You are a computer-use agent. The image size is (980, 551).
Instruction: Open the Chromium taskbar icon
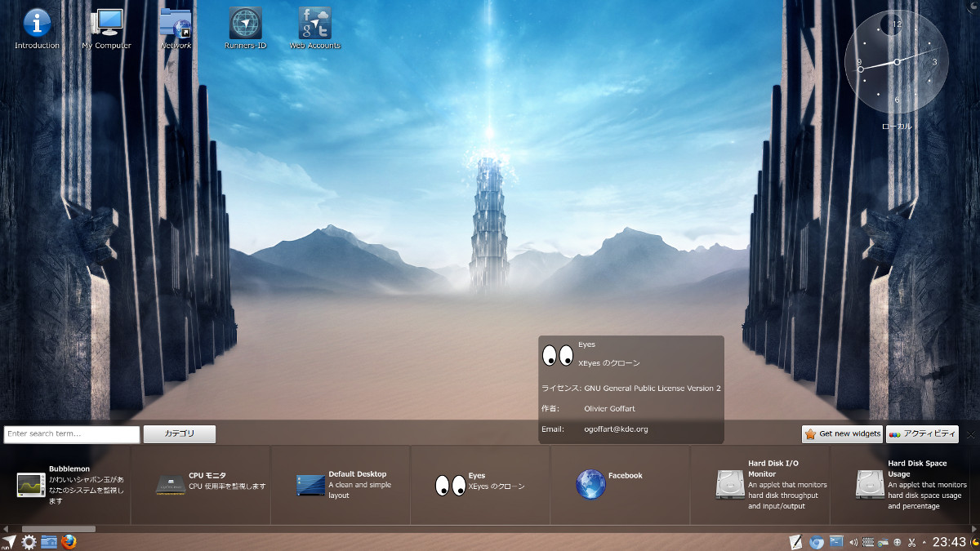click(x=816, y=542)
